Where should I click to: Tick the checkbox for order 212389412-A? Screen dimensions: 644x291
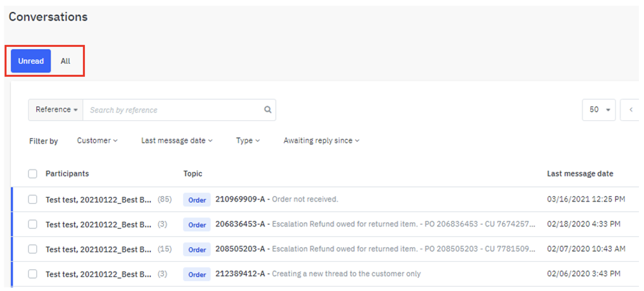33,274
